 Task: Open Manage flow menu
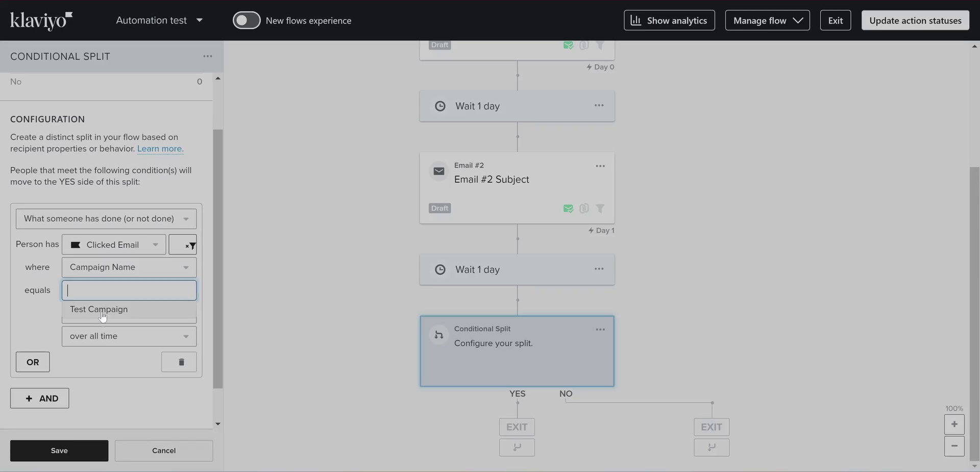pyautogui.click(x=767, y=20)
